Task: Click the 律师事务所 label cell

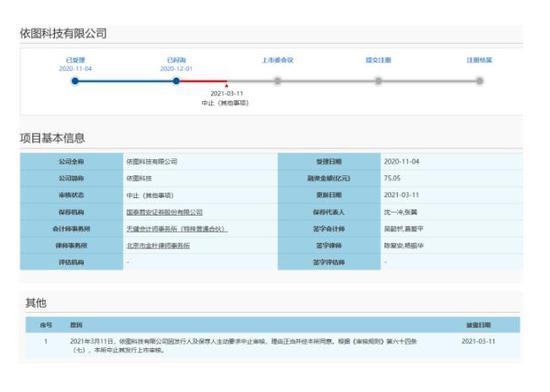Action: pos(71,245)
